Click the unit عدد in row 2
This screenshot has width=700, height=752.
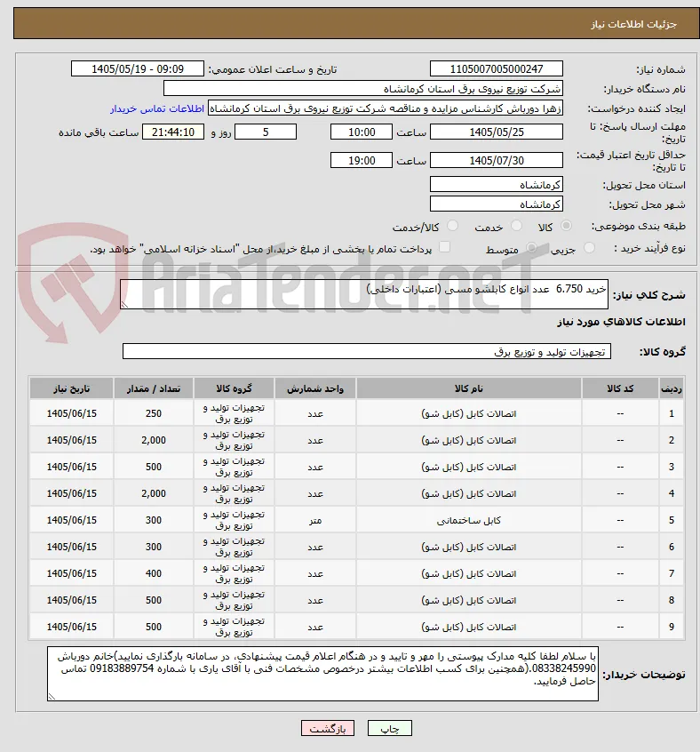pyautogui.click(x=315, y=440)
